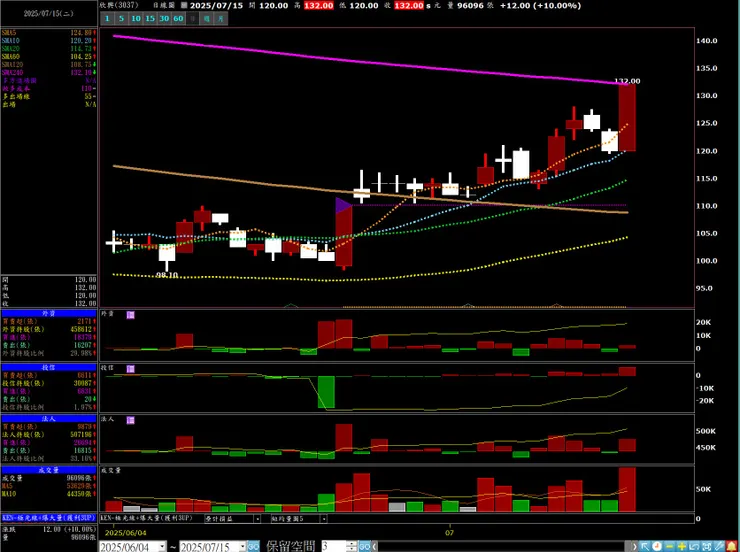Screen dimensions: 740x552
Task: Click the SMA120 indicator row
Action: (x=49, y=65)
